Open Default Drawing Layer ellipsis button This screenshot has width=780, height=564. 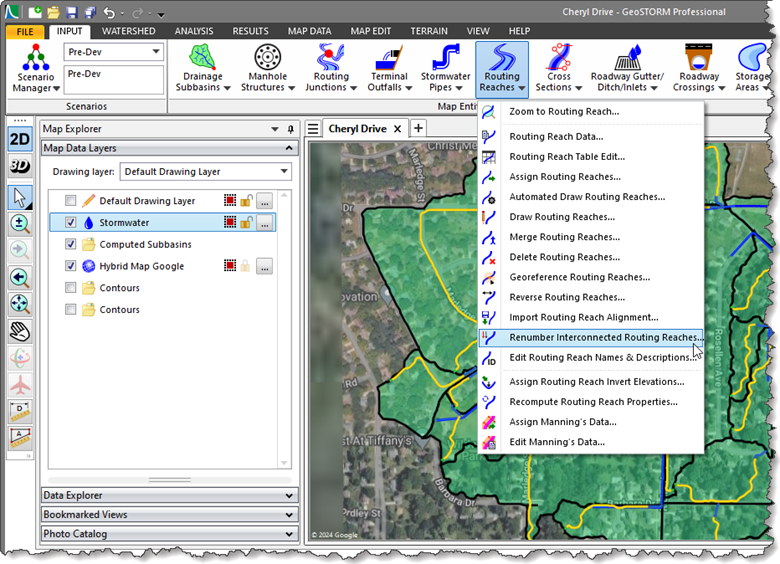265,201
